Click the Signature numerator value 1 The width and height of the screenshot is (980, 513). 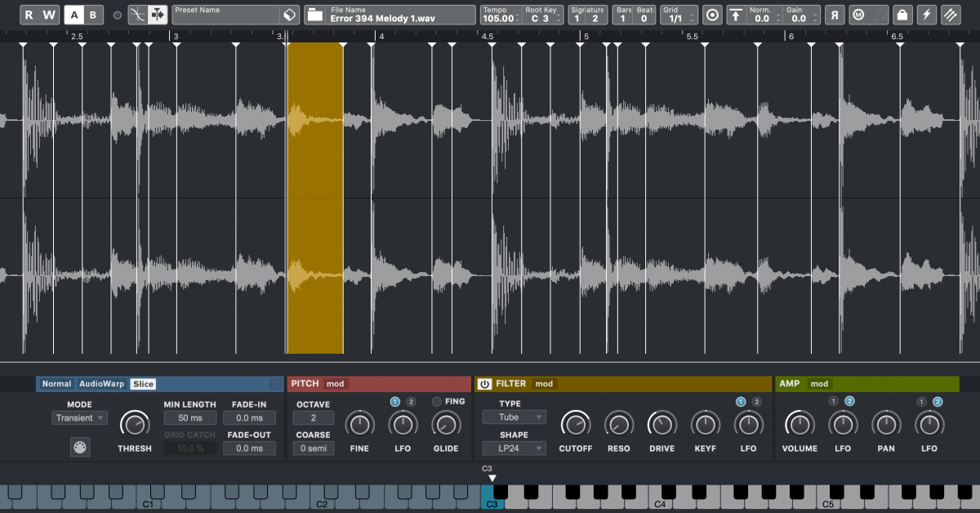(x=577, y=18)
